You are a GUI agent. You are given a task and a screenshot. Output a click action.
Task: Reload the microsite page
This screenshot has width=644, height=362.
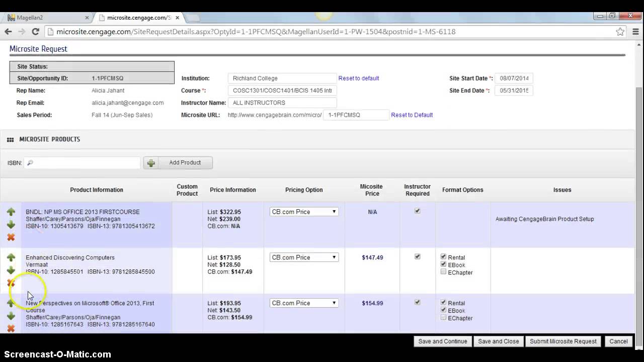[35, 32]
